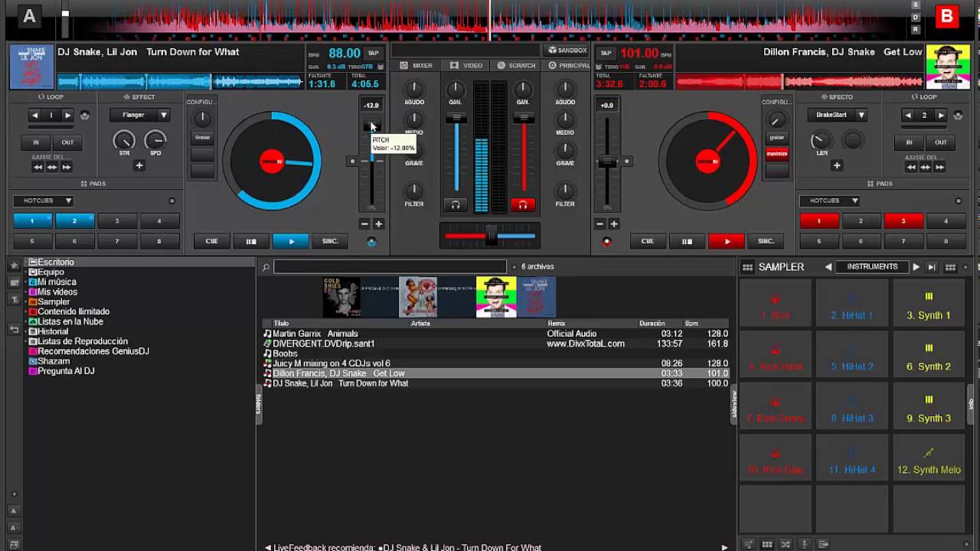
Task: Select next sampler bank with right arrow
Action: tap(916, 267)
